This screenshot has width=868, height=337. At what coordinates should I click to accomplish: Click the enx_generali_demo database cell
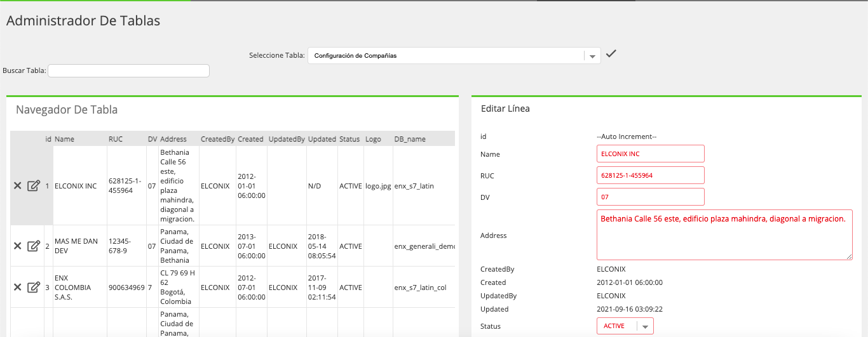point(424,246)
